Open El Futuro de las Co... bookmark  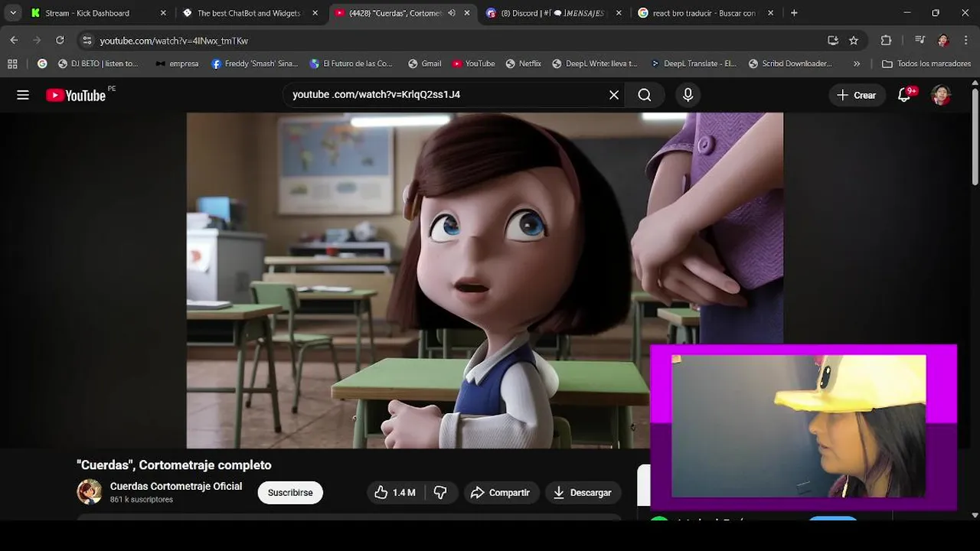(x=351, y=64)
